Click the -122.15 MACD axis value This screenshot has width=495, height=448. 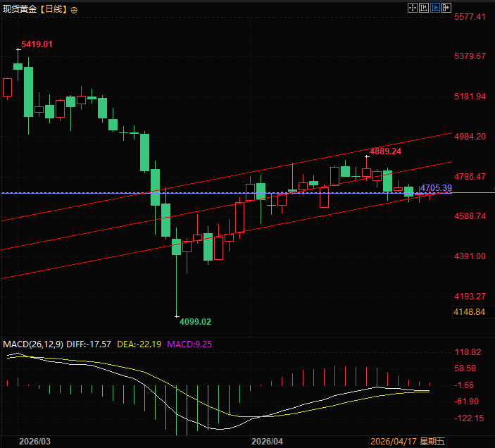tap(469, 418)
